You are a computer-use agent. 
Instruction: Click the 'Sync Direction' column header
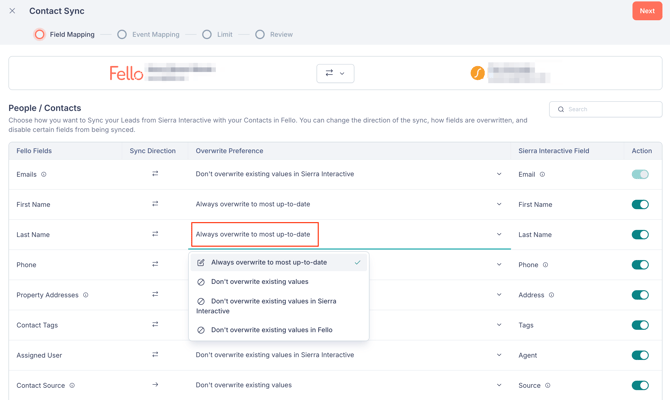153,151
